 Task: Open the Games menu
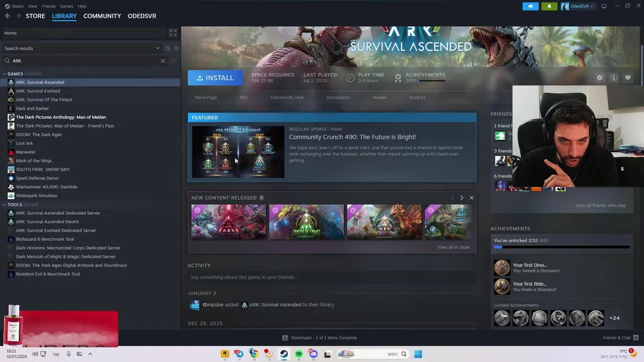click(x=66, y=6)
